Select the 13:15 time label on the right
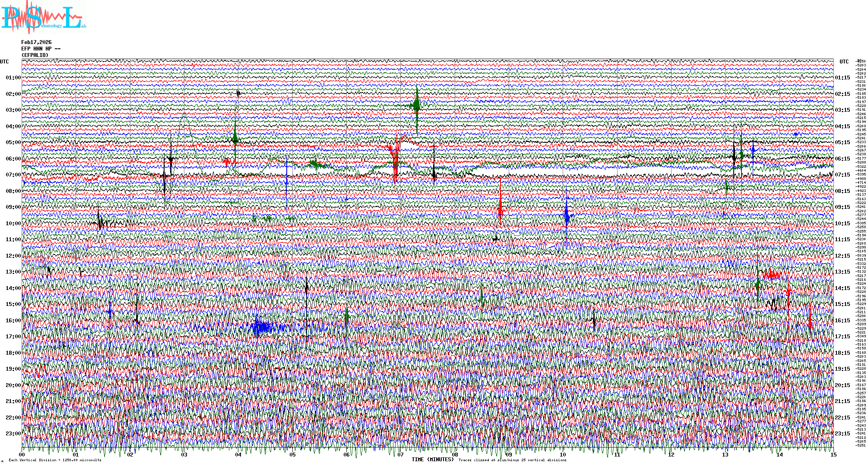 (842, 272)
